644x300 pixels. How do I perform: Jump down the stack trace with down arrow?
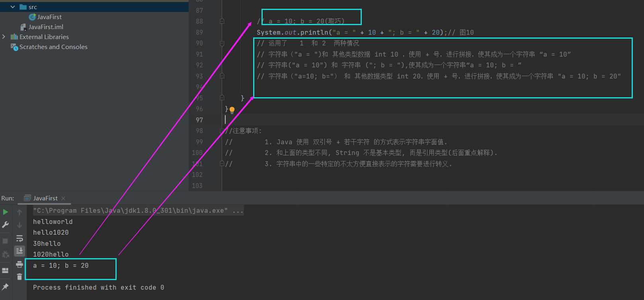pos(20,225)
